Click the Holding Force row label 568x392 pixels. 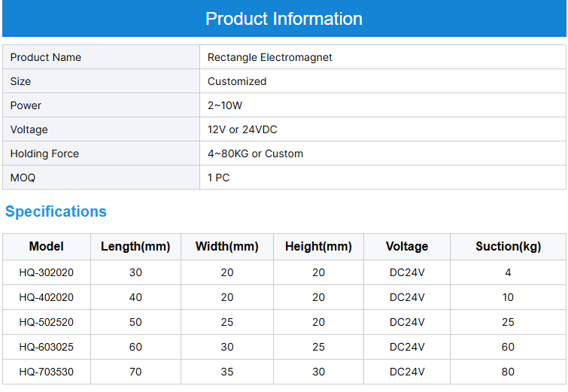pyautogui.click(x=44, y=153)
